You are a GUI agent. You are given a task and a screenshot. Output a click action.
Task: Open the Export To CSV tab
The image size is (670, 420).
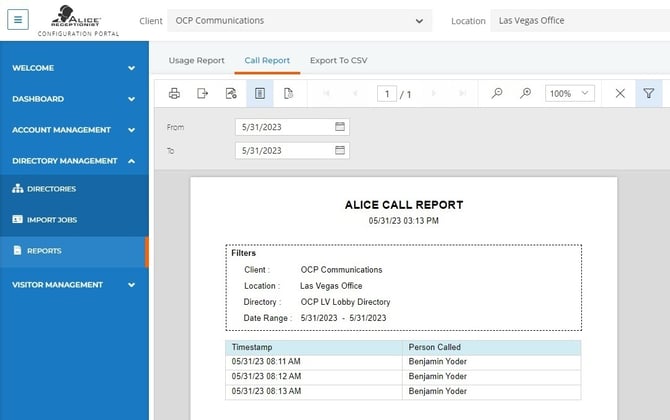[x=338, y=60]
